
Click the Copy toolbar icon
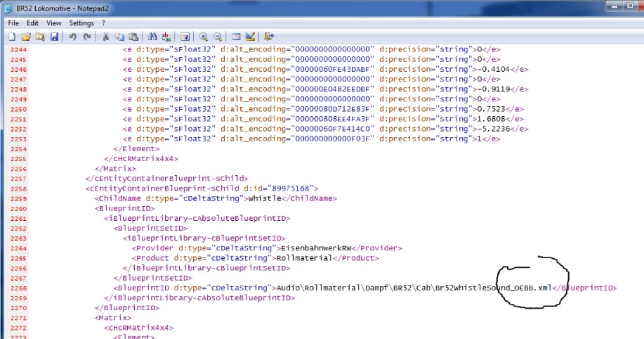[119, 37]
